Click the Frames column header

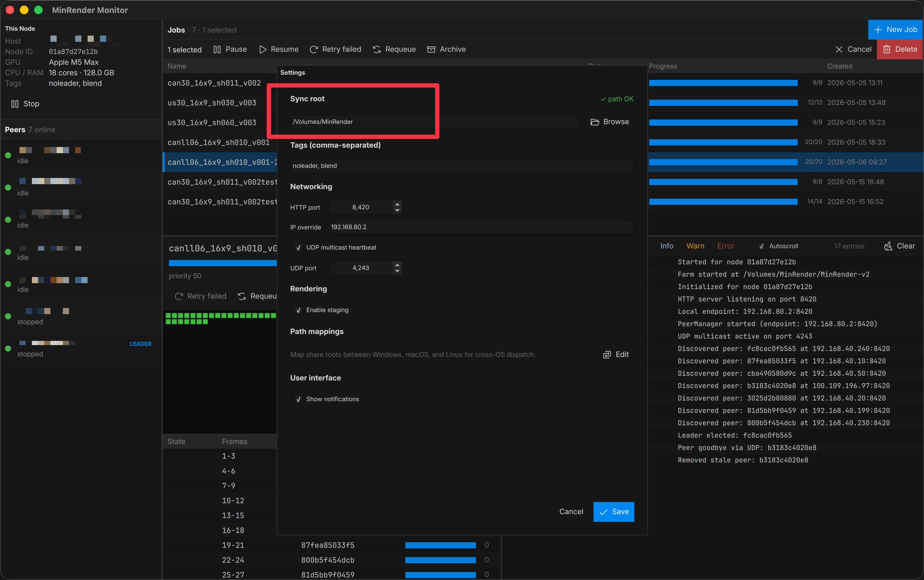(x=234, y=442)
